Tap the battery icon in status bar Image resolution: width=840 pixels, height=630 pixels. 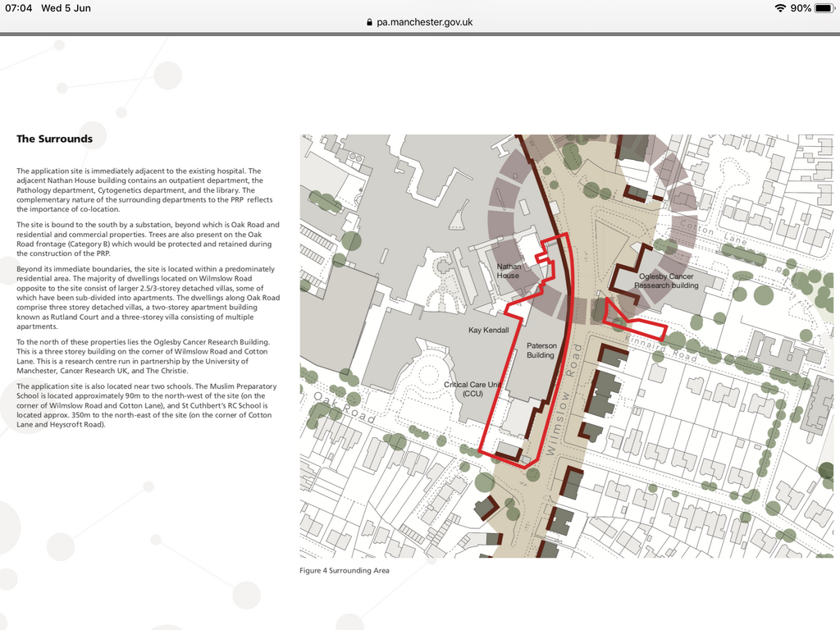(824, 8)
